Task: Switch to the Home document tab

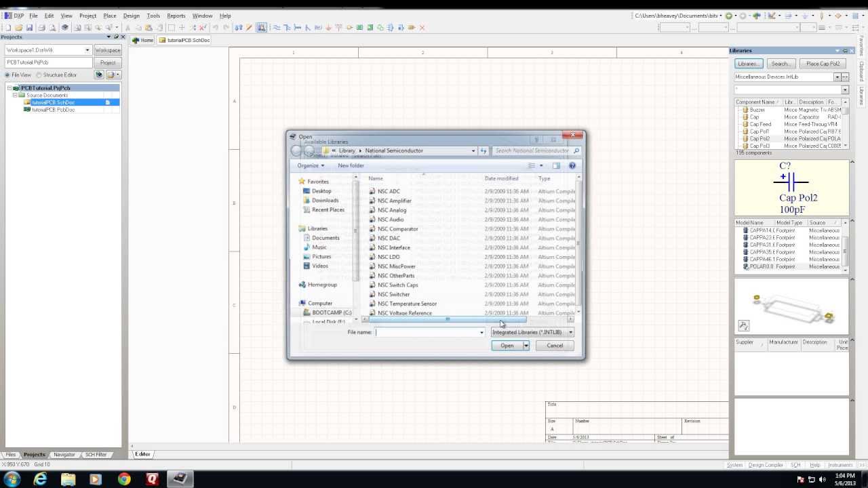Action: click(x=142, y=41)
